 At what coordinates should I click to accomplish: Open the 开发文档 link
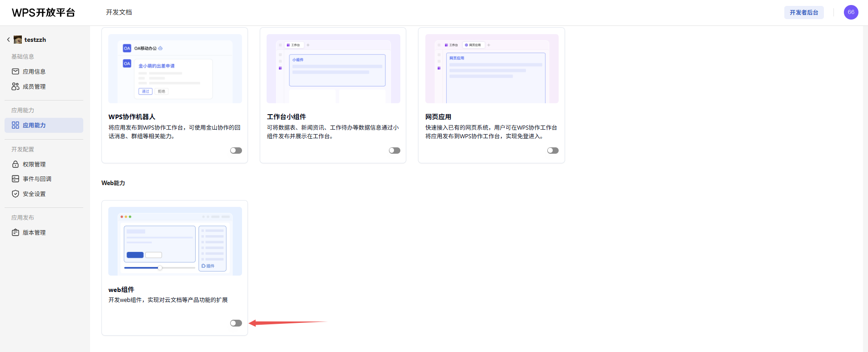coord(119,12)
